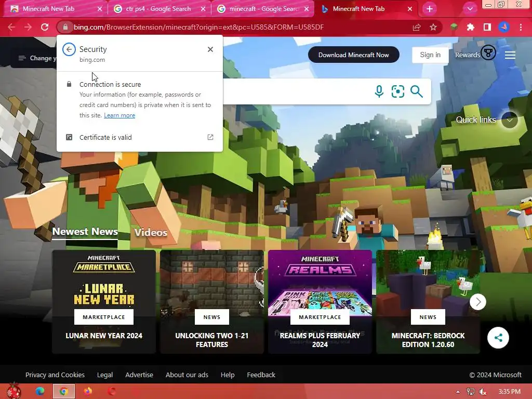Open the Help footer link
Image resolution: width=532 pixels, height=399 pixels.
click(x=228, y=375)
